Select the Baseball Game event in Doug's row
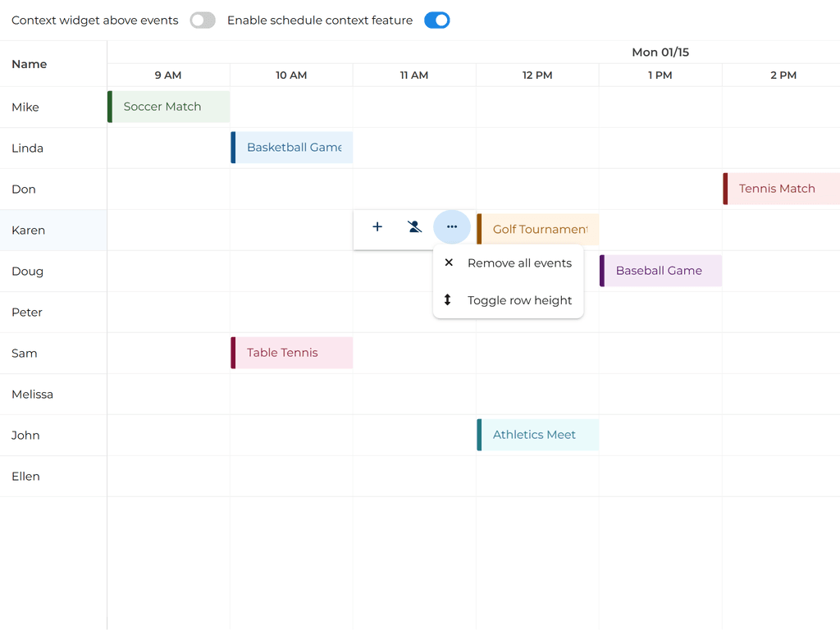Viewport: 840px width, 630px height. pos(660,271)
